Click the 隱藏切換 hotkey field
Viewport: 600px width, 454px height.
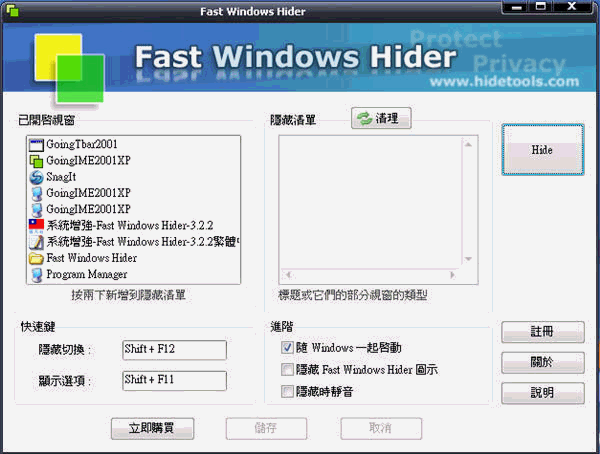173,350
